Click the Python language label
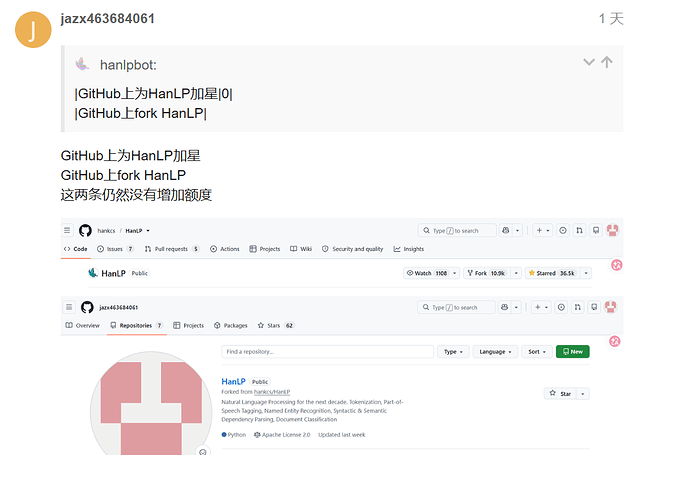690x485 pixels. point(234,435)
